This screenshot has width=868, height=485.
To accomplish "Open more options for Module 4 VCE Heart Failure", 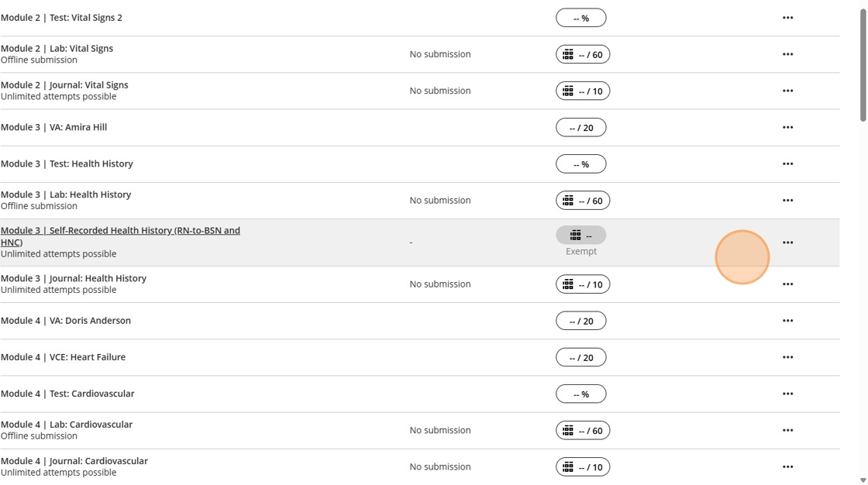I will pyautogui.click(x=787, y=357).
